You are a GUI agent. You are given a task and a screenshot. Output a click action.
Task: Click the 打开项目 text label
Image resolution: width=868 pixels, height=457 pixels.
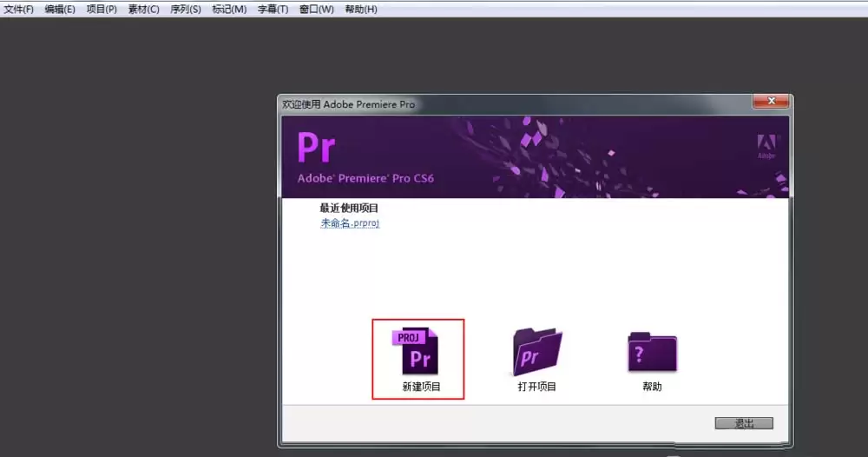pos(536,387)
